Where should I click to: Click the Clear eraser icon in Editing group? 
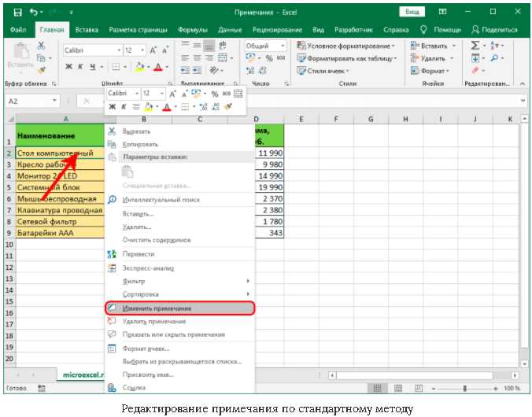tap(475, 70)
